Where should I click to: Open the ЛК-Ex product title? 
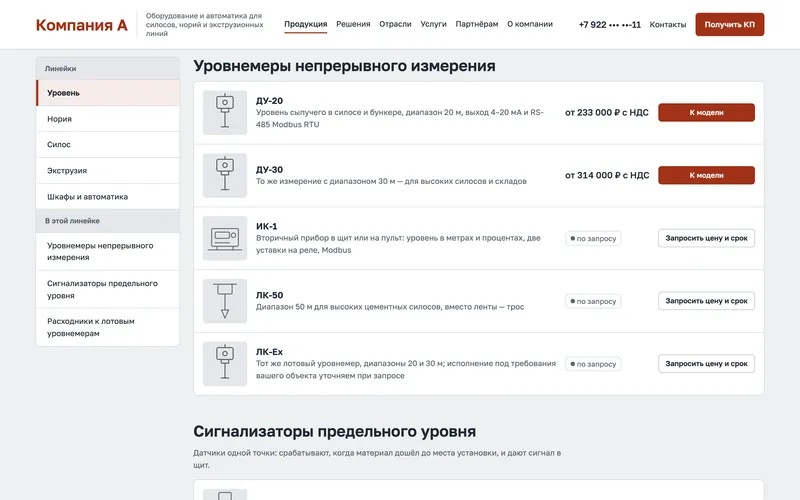(x=269, y=352)
